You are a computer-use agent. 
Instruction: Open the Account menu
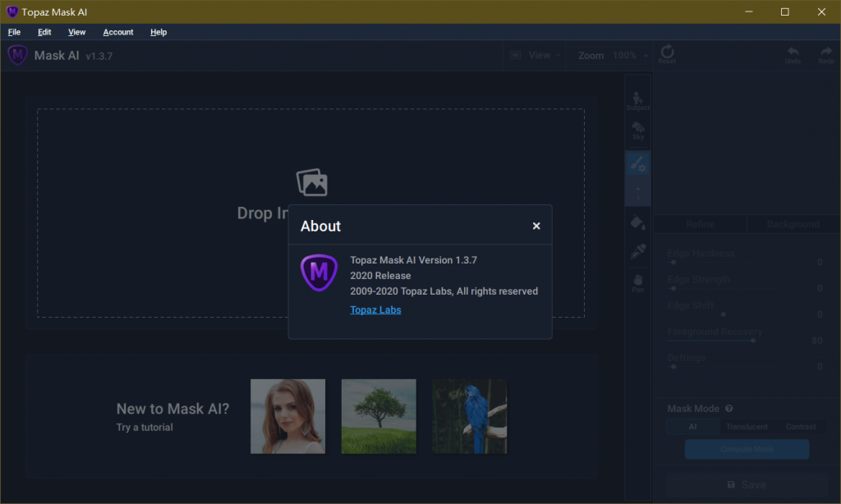(x=118, y=32)
